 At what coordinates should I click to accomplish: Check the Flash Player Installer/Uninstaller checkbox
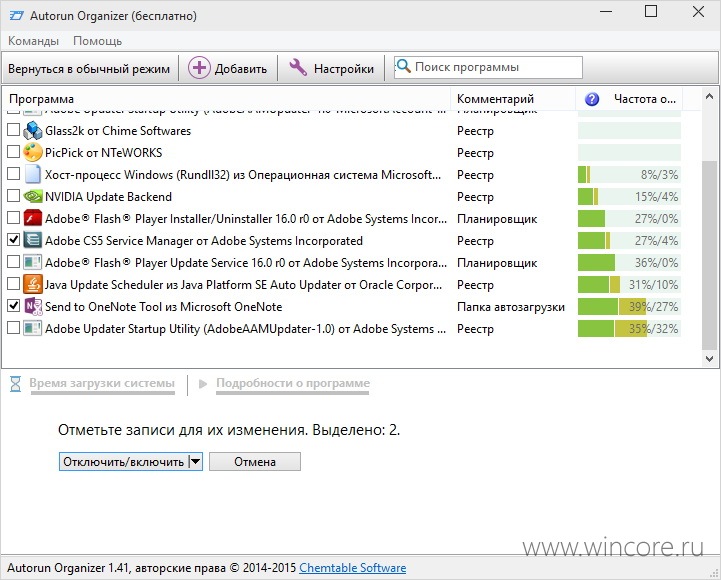click(x=13, y=218)
